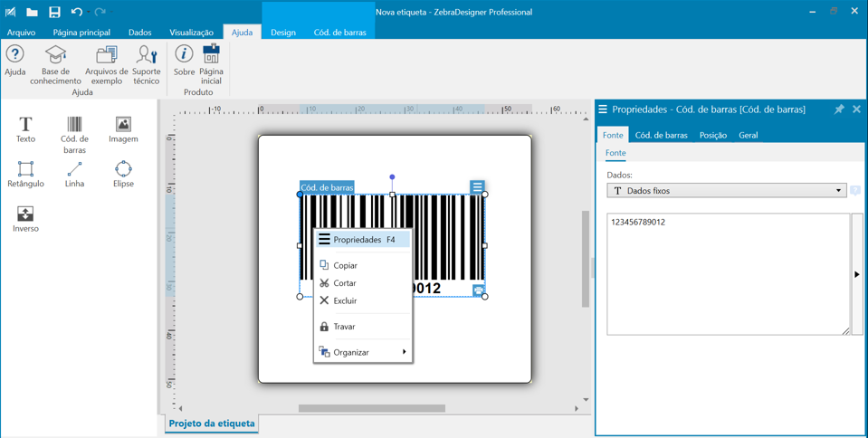Open the Dados fixos dropdown

tap(727, 190)
